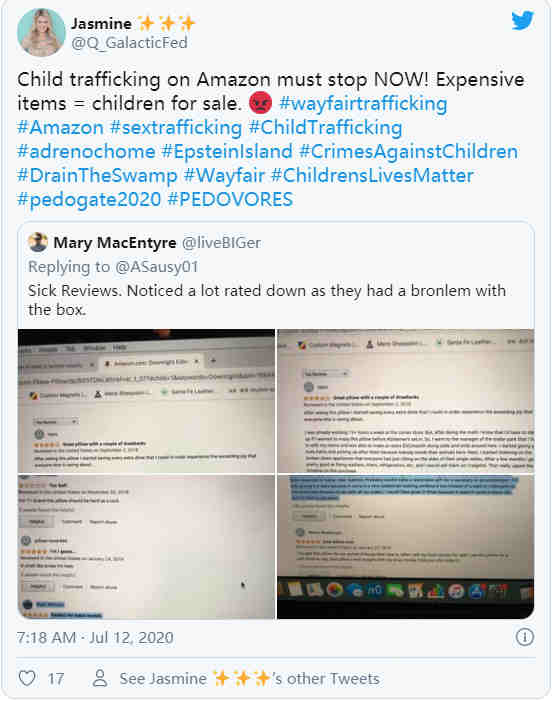Click the Twitter bird logo icon
This screenshot has height=701, width=553.
pyautogui.click(x=523, y=20)
